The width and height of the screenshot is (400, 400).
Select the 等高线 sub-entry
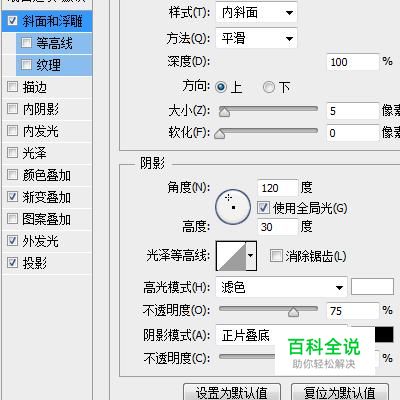point(54,43)
